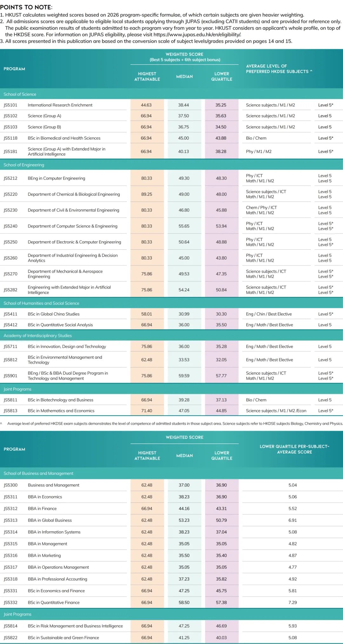Viewport: 343px width, 644px height.
Task: Click "BSc in Global China Studies"
Action: (54, 314)
